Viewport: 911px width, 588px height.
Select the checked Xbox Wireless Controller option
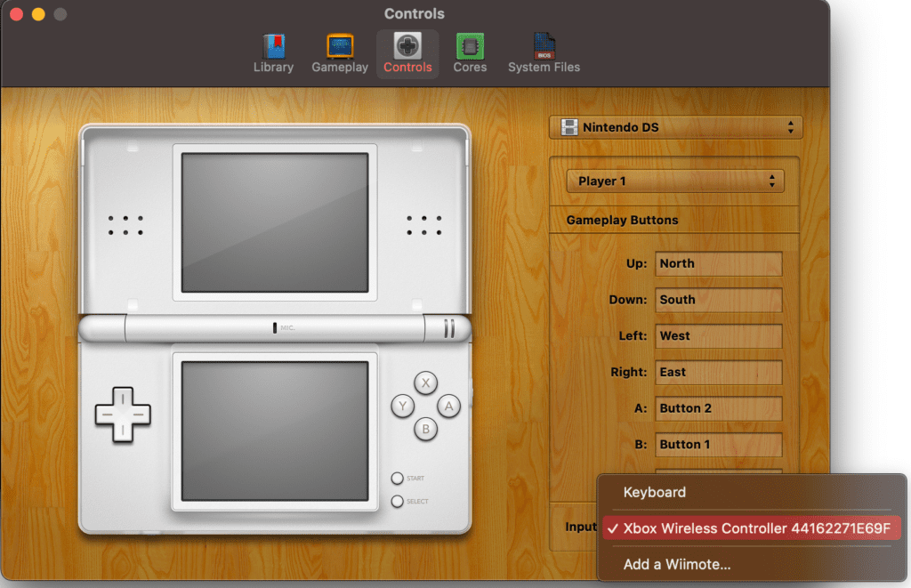pos(752,528)
